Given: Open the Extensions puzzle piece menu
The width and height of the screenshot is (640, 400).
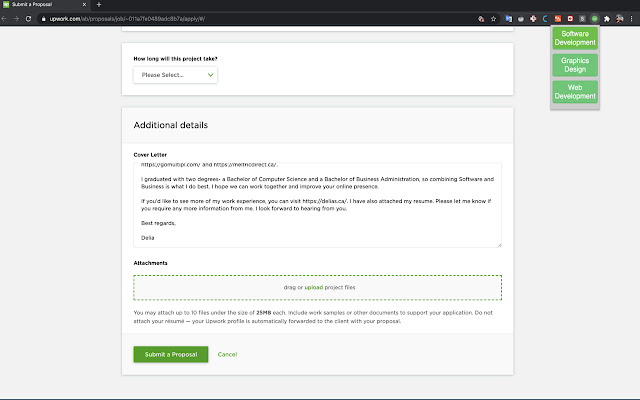Looking at the screenshot, I should [607, 19].
